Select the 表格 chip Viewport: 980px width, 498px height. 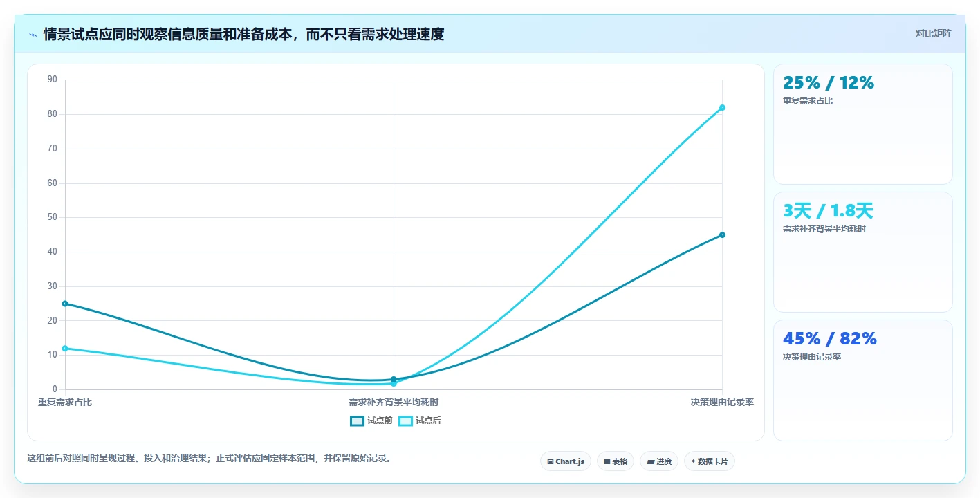615,461
